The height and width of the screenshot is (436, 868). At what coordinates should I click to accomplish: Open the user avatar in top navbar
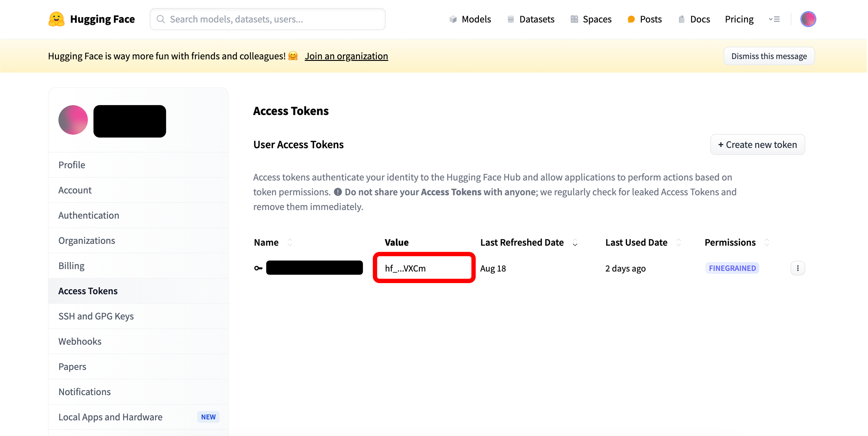(808, 19)
